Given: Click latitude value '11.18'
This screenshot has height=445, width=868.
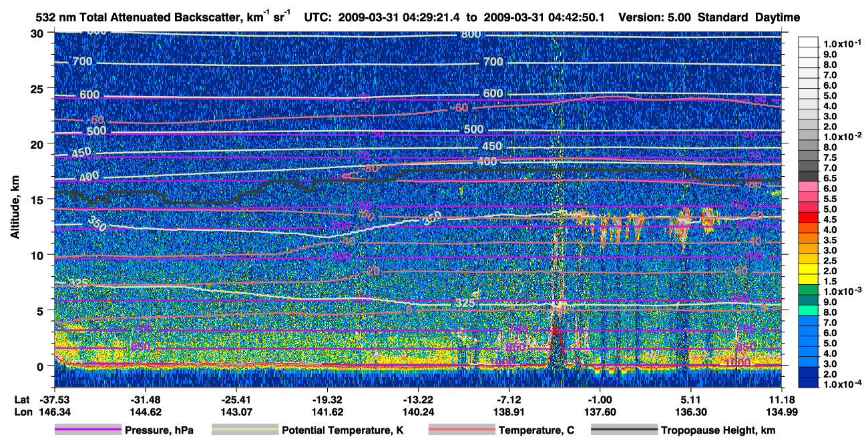Looking at the screenshot, I should coord(781,400).
